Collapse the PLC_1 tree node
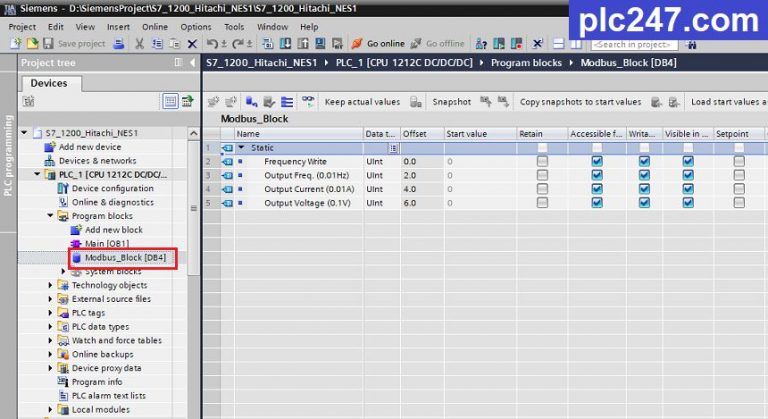 pyautogui.click(x=37, y=174)
